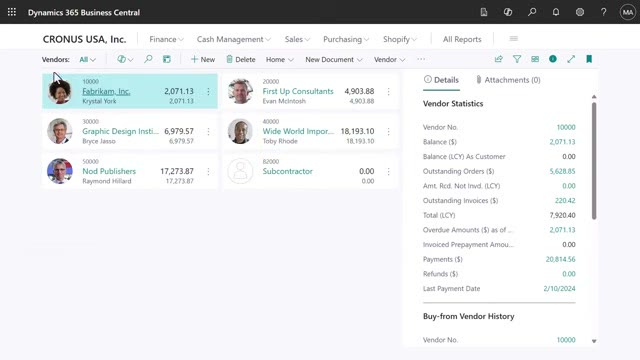640x360 pixels.
Task: Expand the Vendor action menu
Action: click(389, 59)
